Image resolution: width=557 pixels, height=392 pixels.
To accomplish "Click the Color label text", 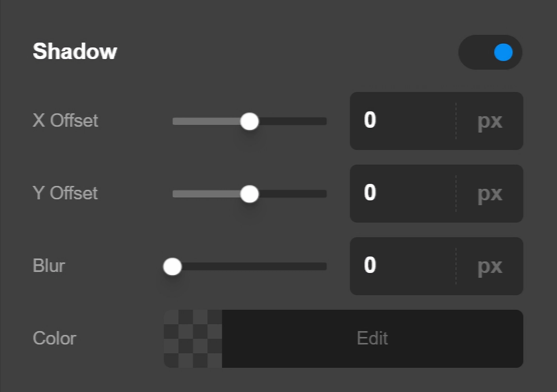I will (x=54, y=339).
